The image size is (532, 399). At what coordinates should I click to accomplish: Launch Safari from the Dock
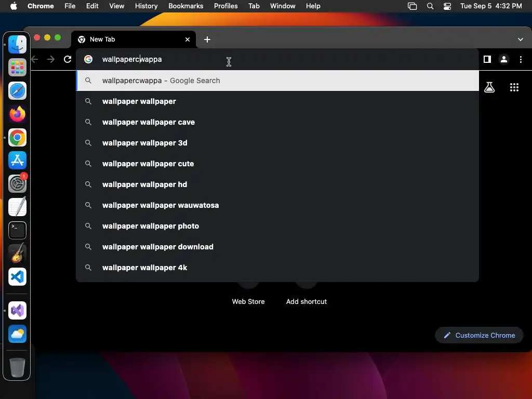point(17,90)
